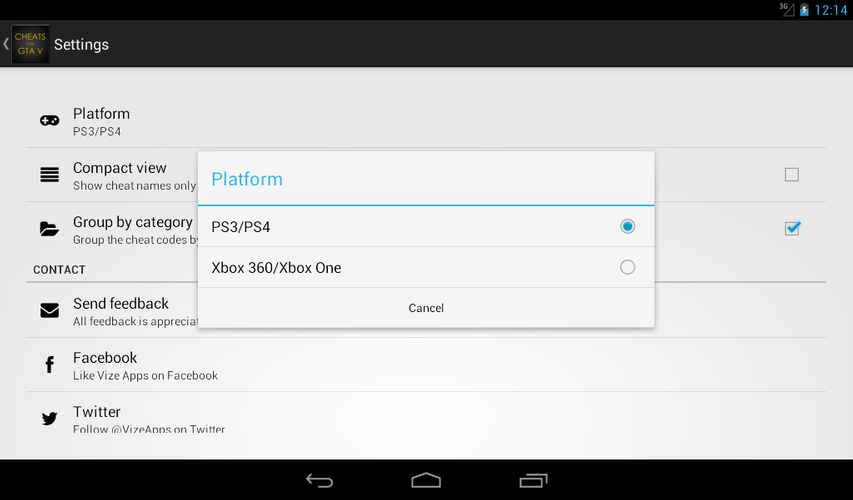This screenshot has width=853, height=500.
Task: Tap the Android home navigation button
Action: pyautogui.click(x=426, y=480)
